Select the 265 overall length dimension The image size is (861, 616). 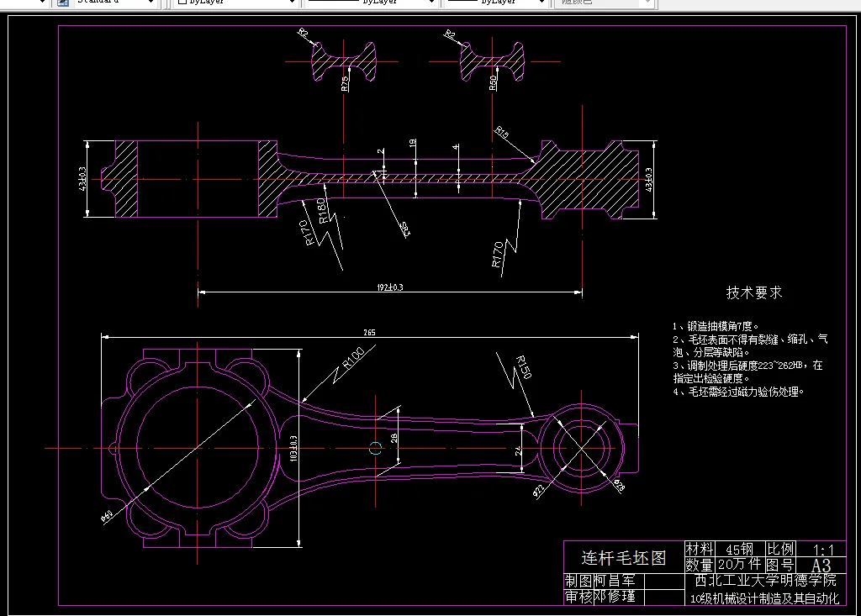pos(370,332)
